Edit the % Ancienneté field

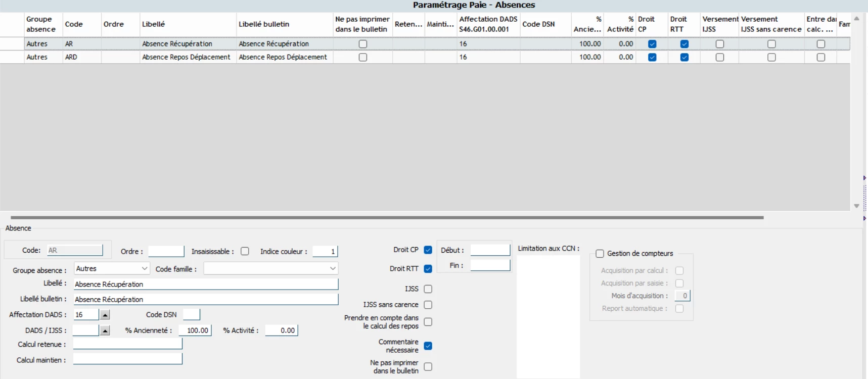195,330
